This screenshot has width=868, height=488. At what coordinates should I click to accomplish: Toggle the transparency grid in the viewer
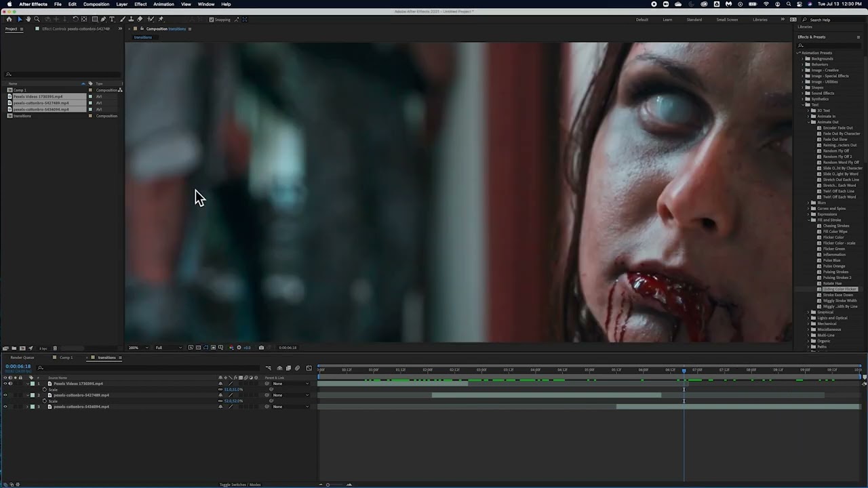tap(198, 348)
